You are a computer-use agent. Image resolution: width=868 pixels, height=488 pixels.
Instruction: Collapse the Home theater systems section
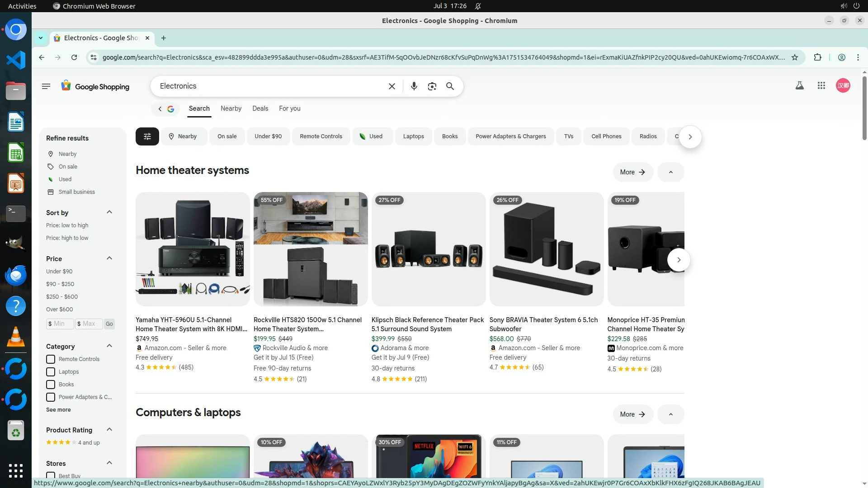670,172
